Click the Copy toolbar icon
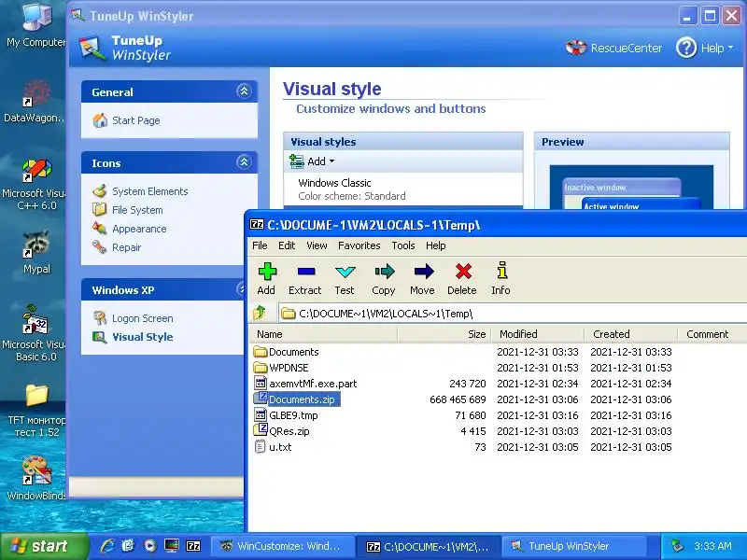Viewport: 747px width, 560px height. click(384, 278)
